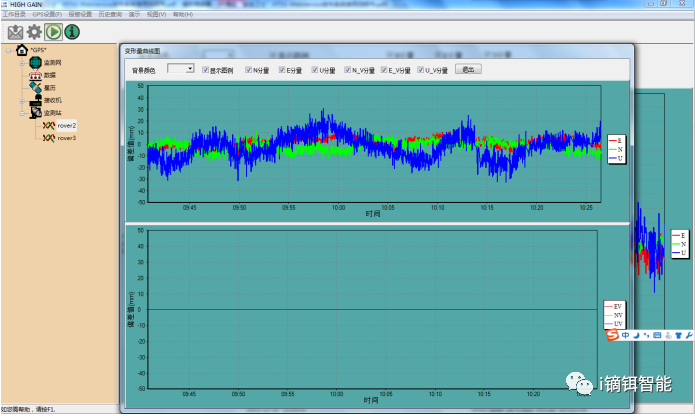Open the GPS设置 menu
695x416 pixels.
click(x=47, y=14)
